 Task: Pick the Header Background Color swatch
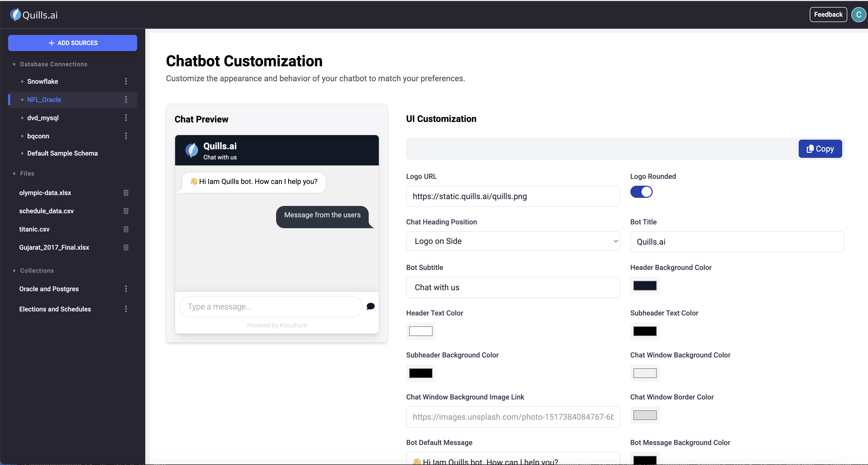pyautogui.click(x=645, y=286)
